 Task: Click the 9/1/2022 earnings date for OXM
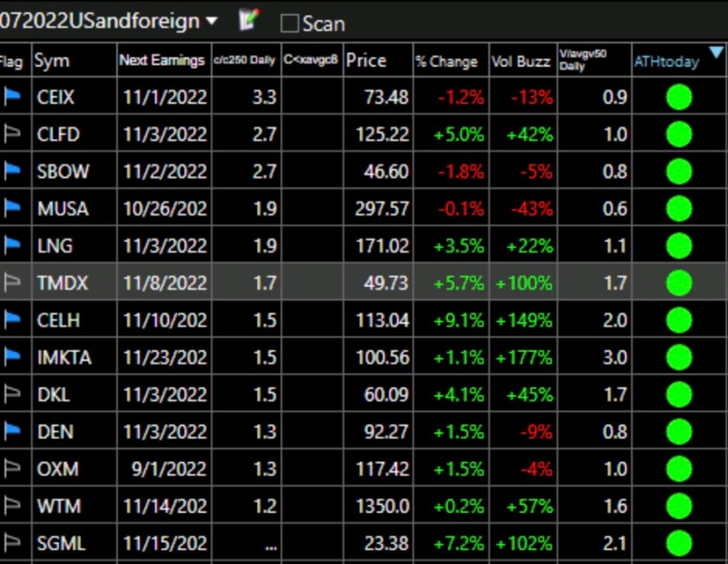point(169,469)
